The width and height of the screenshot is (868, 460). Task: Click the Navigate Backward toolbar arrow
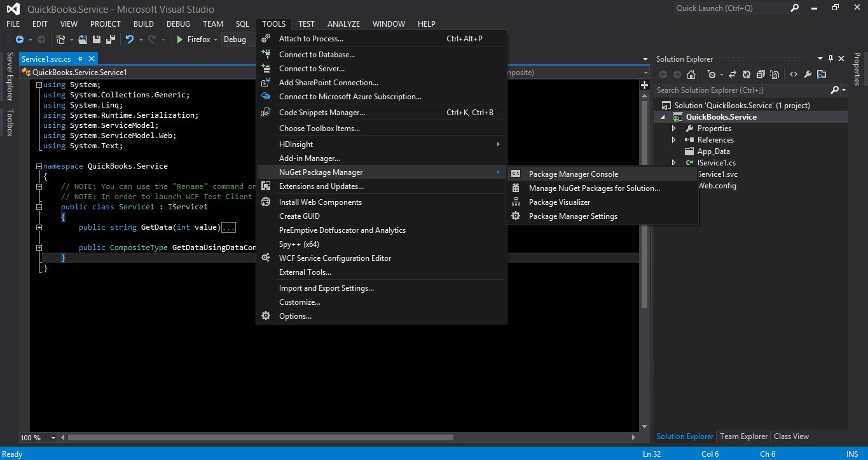pos(20,39)
